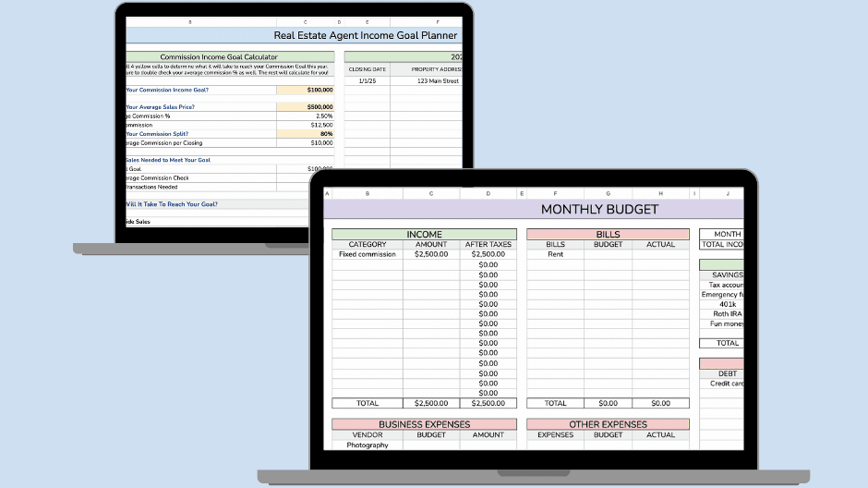Click ACTUAL header under OTHER EXPENSES
Viewport: 868px width, 488px height.
tap(660, 434)
